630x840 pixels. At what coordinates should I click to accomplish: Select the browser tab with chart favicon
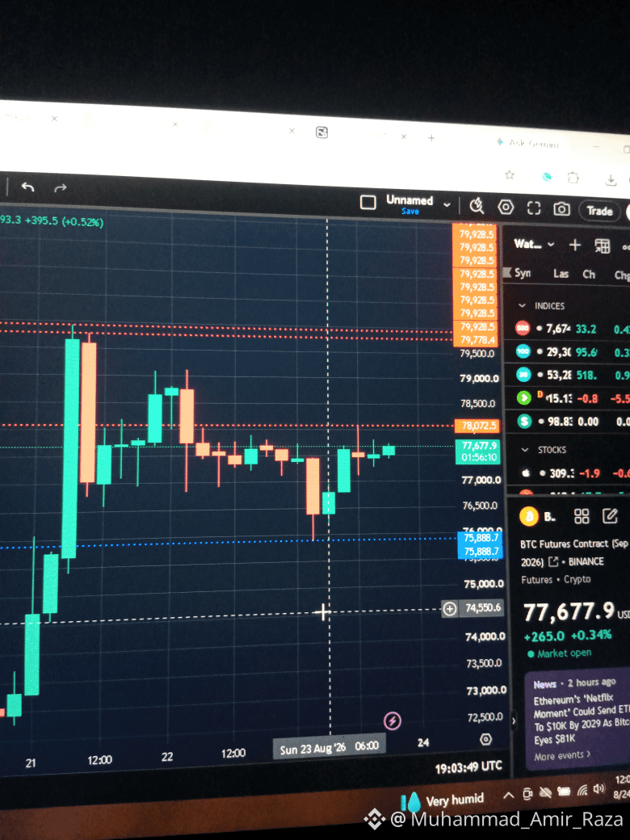(321, 132)
